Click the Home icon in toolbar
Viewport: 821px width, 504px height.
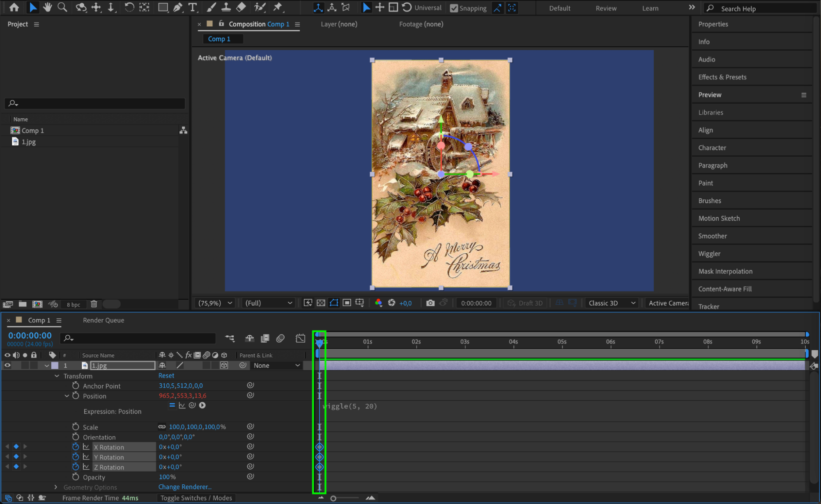coord(14,7)
